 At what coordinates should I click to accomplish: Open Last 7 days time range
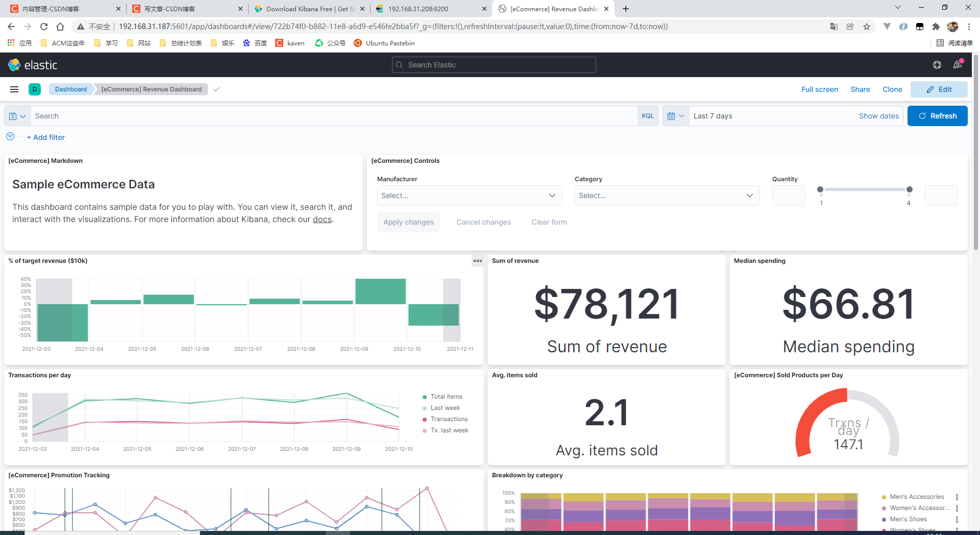click(x=713, y=116)
